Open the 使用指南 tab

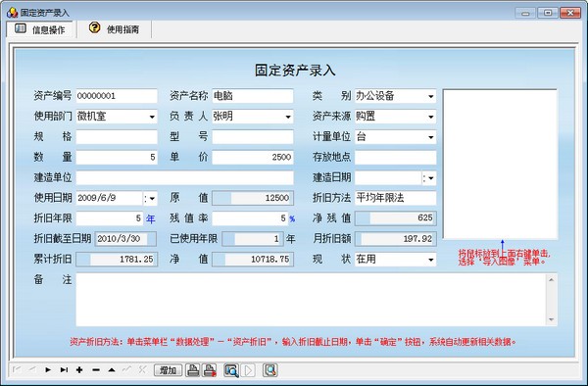tap(114, 28)
